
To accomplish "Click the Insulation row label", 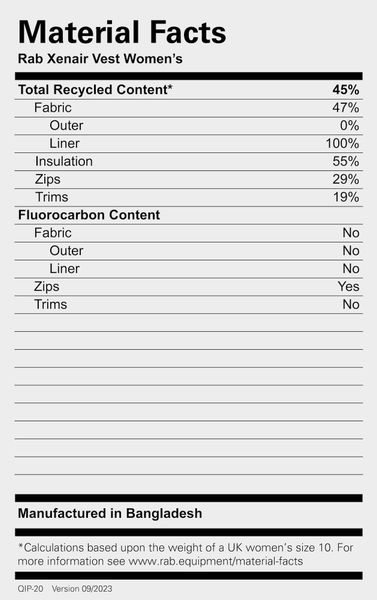I will point(64,161).
